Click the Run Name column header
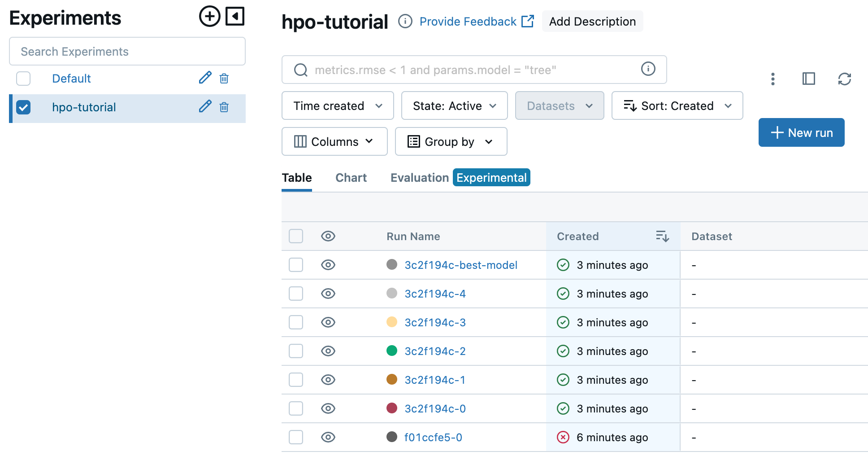 (x=413, y=236)
